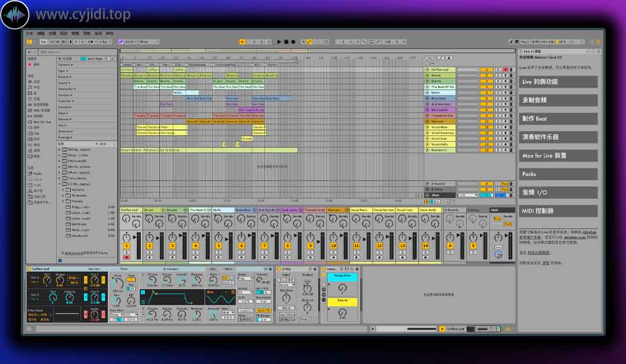Click track 1 pan knob in mixer

click(126, 236)
